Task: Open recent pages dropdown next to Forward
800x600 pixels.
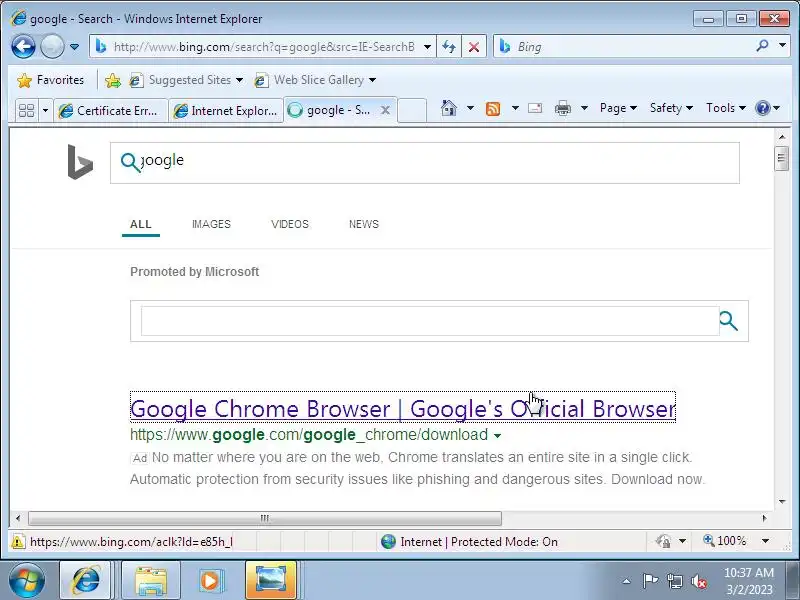Action: click(74, 47)
